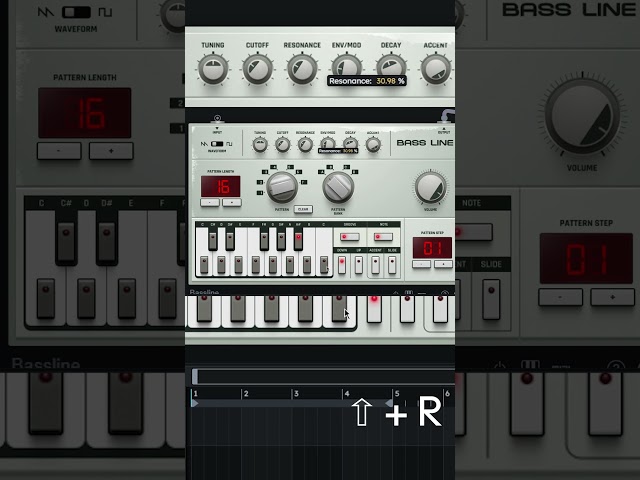
Task: Toggle the Note switch in the center panel
Action: click(383, 237)
